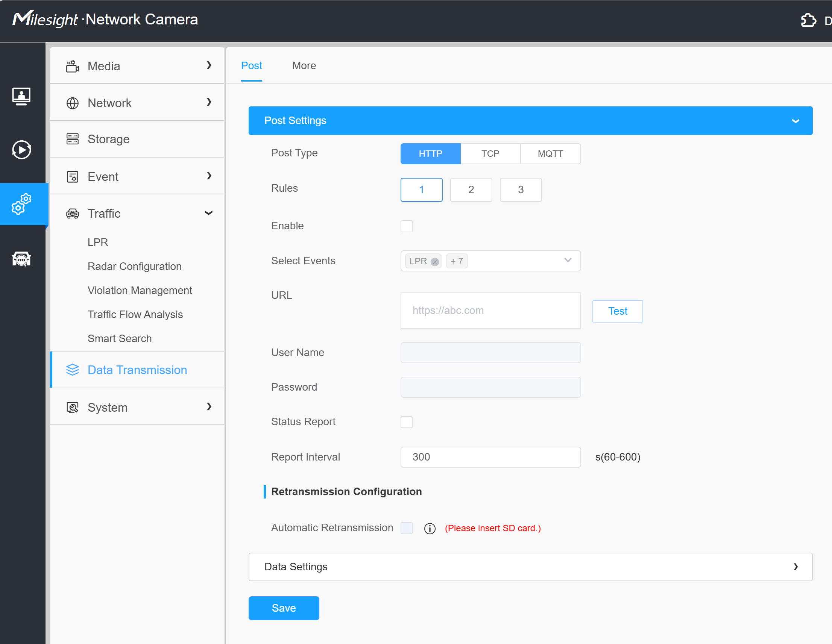The image size is (832, 644).
Task: Expand the Network menu arrow
Action: pos(209,102)
